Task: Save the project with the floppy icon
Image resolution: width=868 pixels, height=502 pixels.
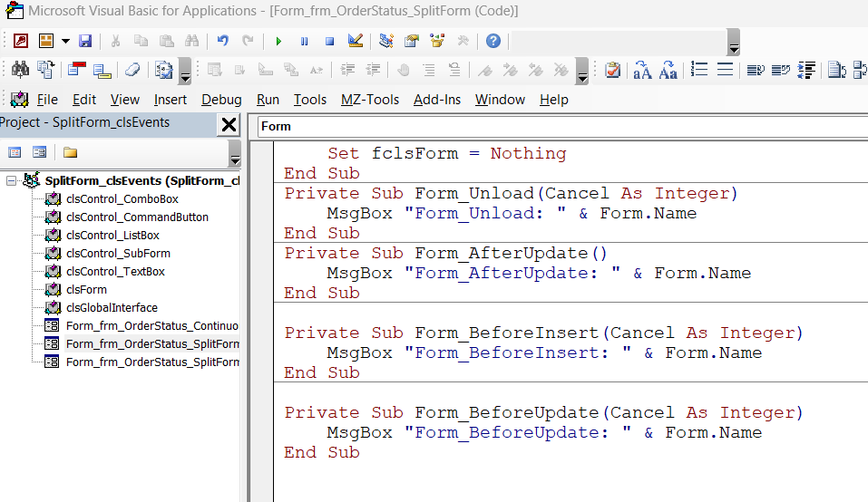Action: pyautogui.click(x=84, y=41)
